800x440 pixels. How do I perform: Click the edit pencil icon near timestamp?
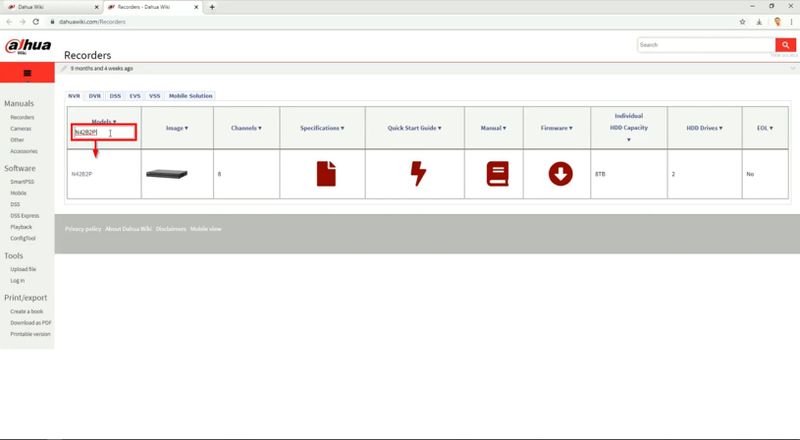pos(64,68)
